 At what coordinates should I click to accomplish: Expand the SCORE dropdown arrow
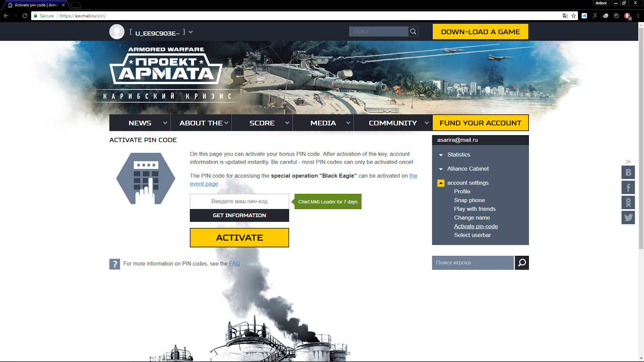[x=287, y=123]
